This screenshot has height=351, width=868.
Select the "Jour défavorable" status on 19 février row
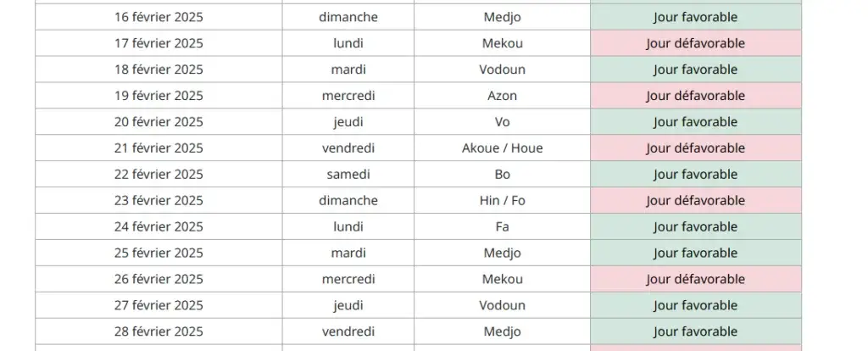695,96
